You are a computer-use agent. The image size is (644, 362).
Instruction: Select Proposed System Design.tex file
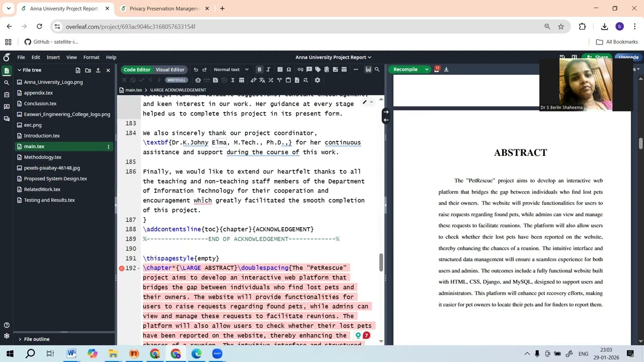55,179
